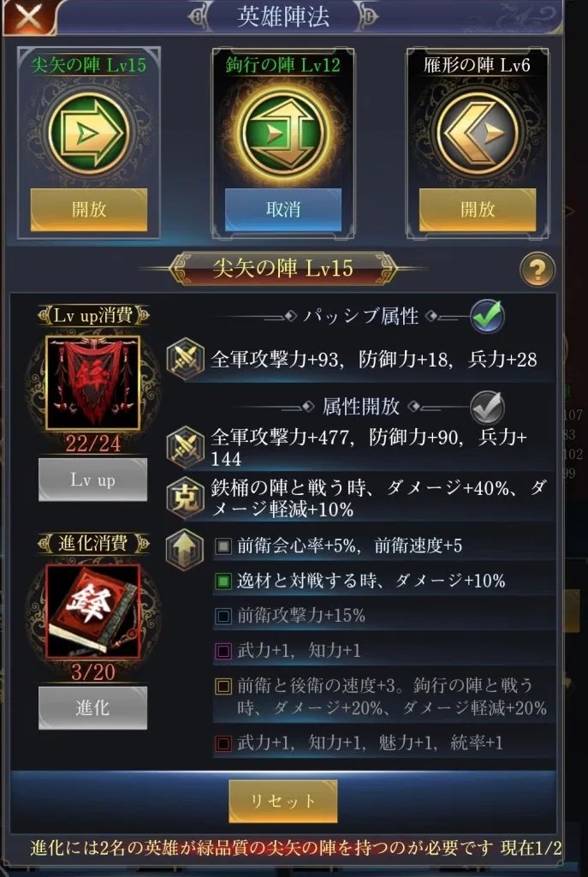Toggle the green checkmark for パッシブ属性
The width and height of the screenshot is (588, 877).
[487, 317]
